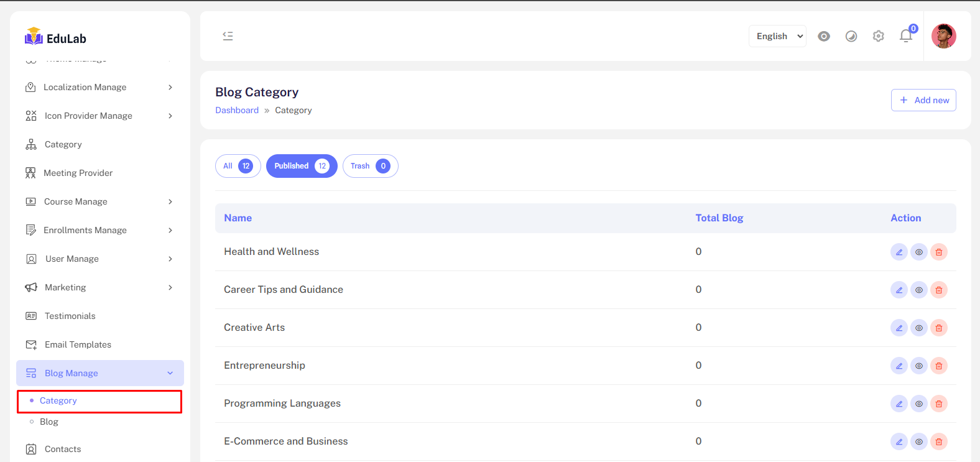Open the English language dropdown
980x462 pixels.
tap(777, 36)
